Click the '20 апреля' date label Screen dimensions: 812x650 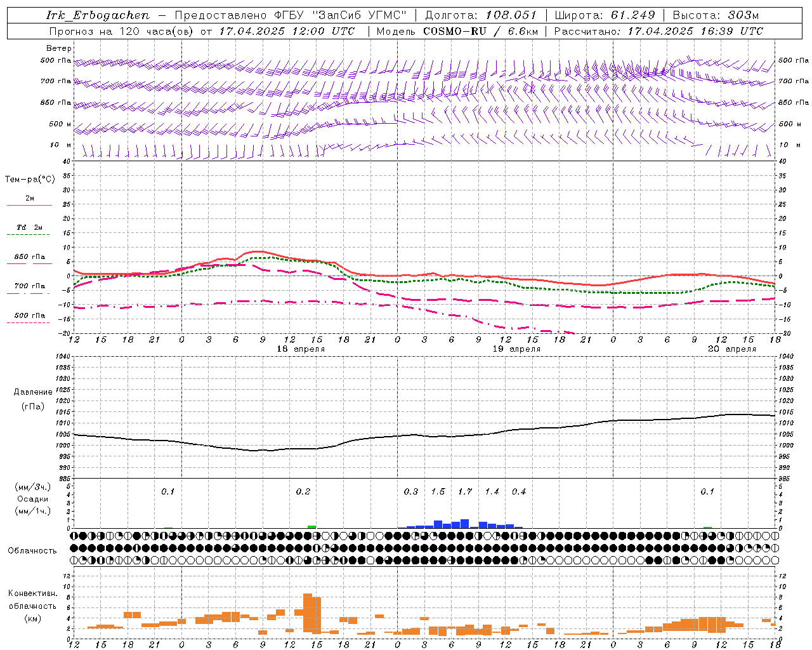(x=732, y=349)
